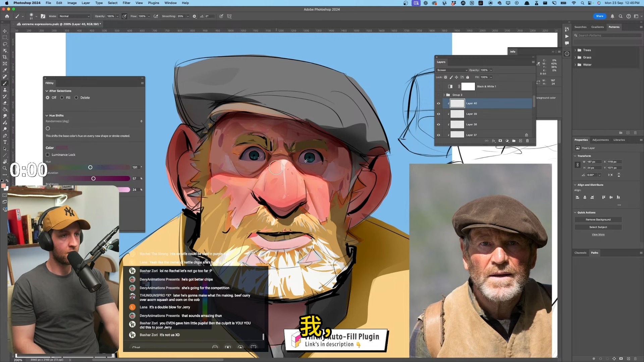The height and width of the screenshot is (362, 644).
Task: Expand the Hue Shifts section
Action: click(x=47, y=115)
